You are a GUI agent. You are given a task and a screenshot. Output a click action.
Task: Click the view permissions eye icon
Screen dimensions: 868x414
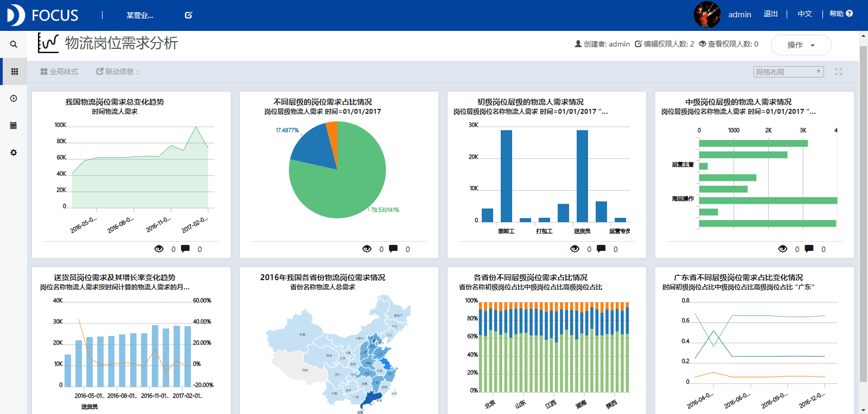click(x=703, y=44)
